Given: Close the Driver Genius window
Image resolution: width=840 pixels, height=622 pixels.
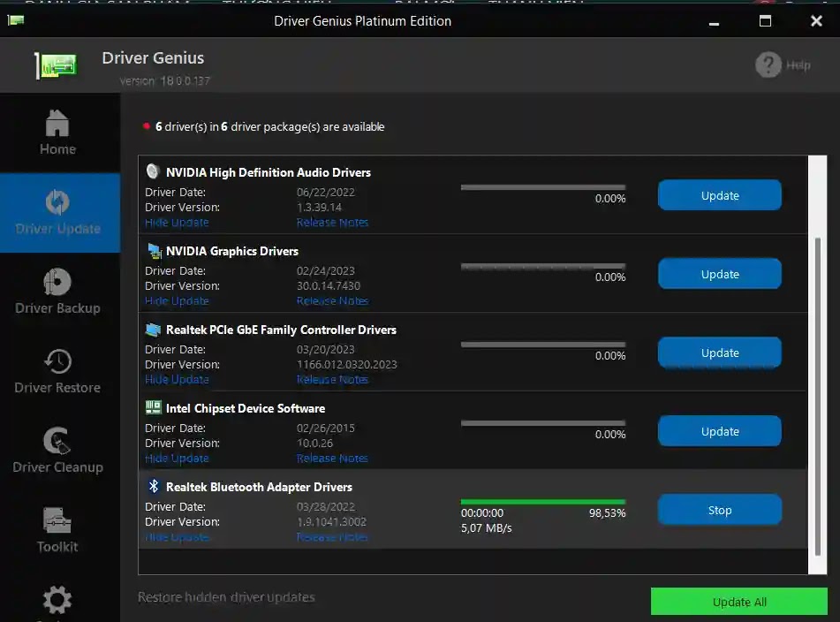Looking at the screenshot, I should click(x=816, y=21).
